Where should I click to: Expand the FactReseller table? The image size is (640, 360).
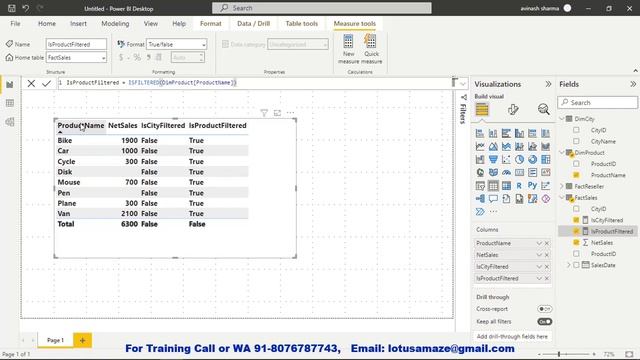coord(562,186)
